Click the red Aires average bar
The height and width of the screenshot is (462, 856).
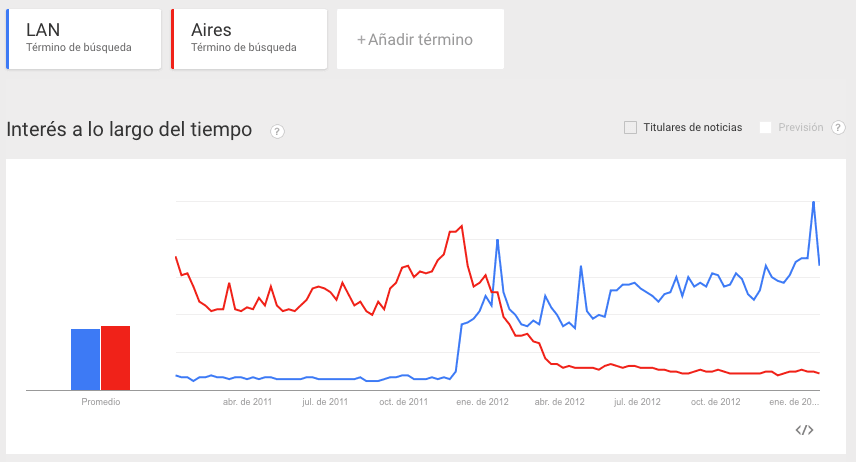[115, 358]
